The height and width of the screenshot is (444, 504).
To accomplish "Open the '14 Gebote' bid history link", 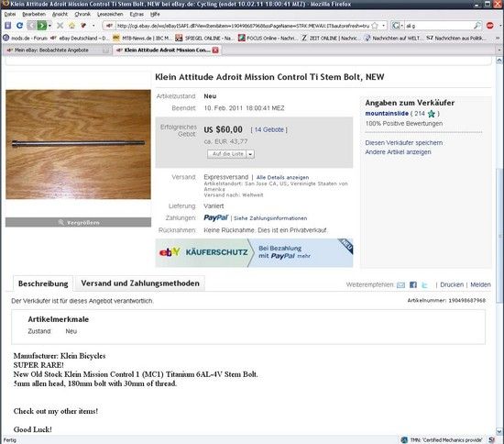I will [269, 129].
